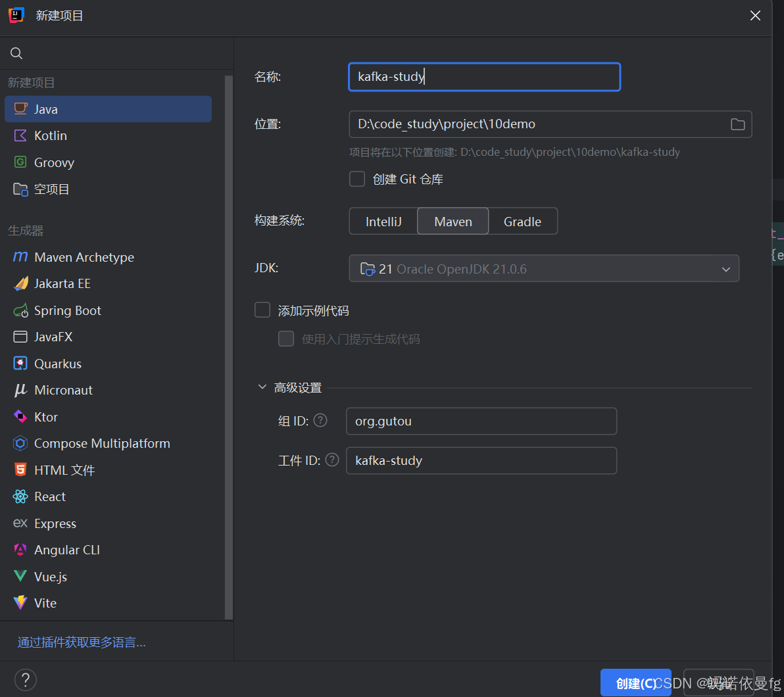The image size is (784, 697).
Task: Click the Express ex icon
Action: pyautogui.click(x=20, y=523)
